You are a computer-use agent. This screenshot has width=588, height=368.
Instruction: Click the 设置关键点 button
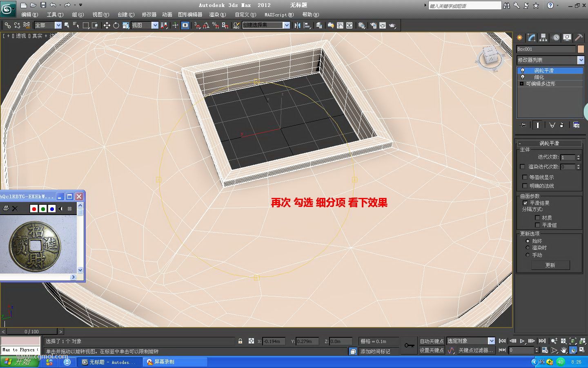[x=432, y=350]
